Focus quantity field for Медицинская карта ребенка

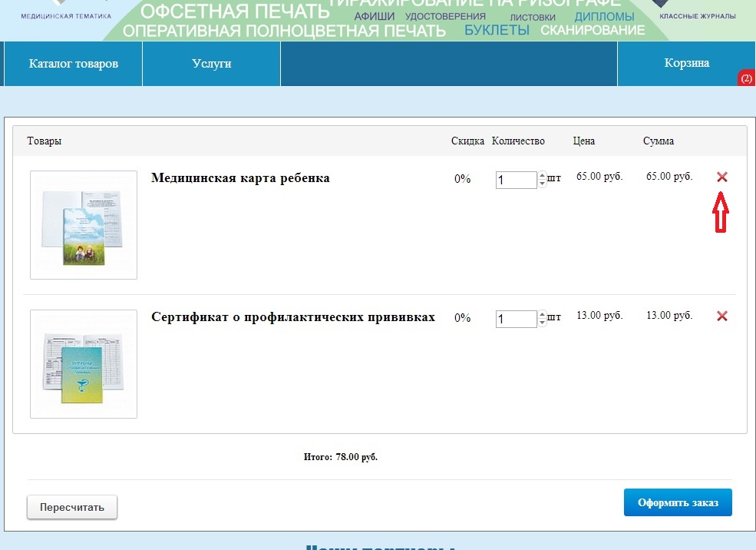pos(516,180)
